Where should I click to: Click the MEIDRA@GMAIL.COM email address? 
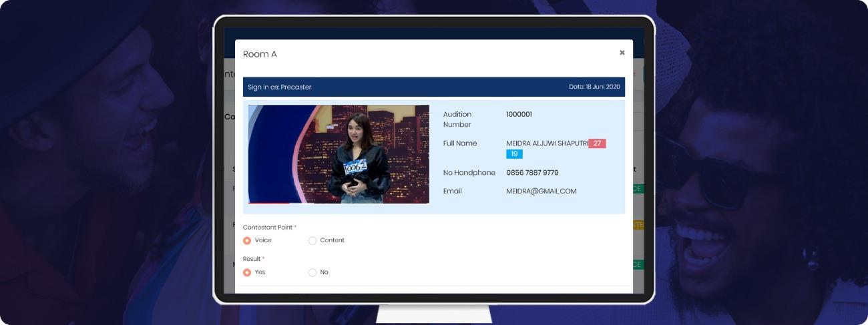pos(541,192)
